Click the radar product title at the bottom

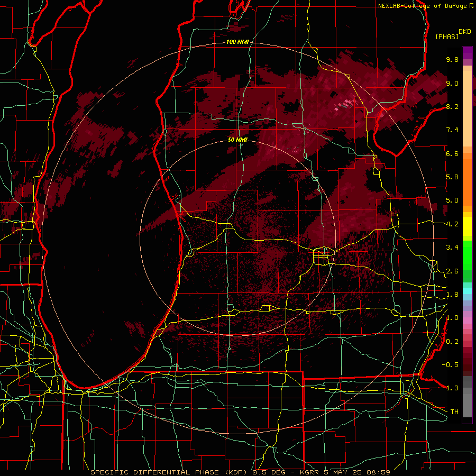tap(240, 472)
